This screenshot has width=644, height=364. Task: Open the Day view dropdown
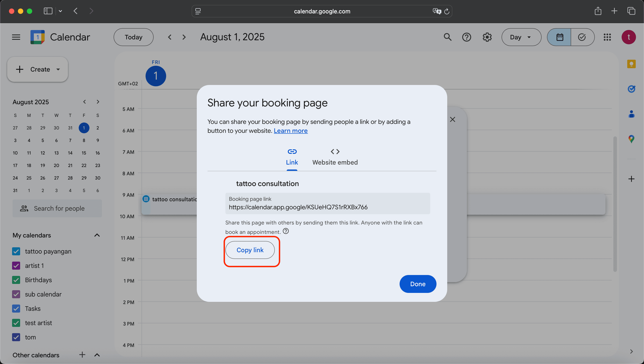pyautogui.click(x=521, y=37)
